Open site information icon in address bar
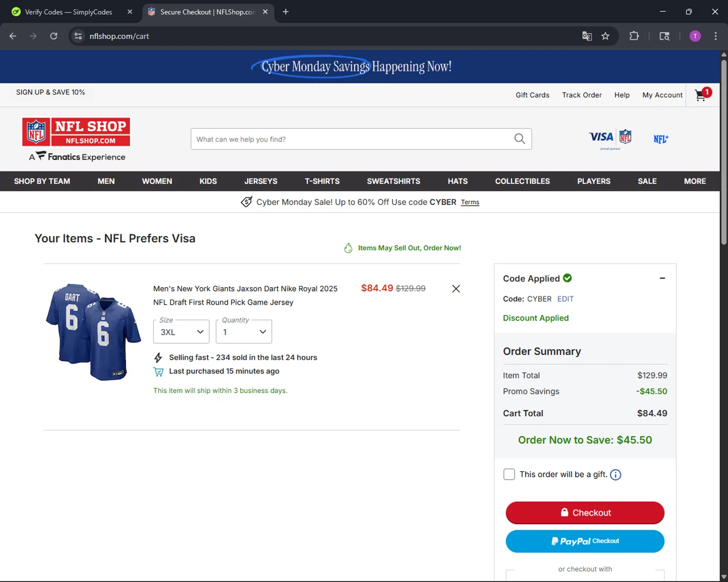The image size is (728, 582). (78, 36)
